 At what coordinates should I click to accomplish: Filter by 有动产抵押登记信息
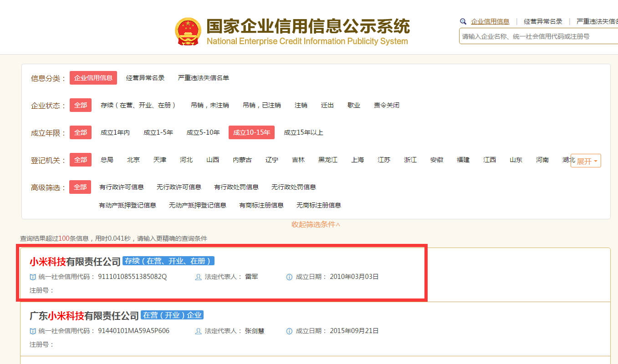pyautogui.click(x=128, y=205)
